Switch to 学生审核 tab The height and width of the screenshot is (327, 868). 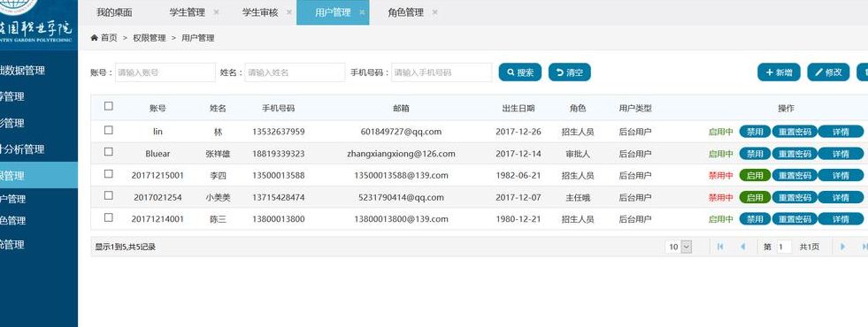pos(259,12)
